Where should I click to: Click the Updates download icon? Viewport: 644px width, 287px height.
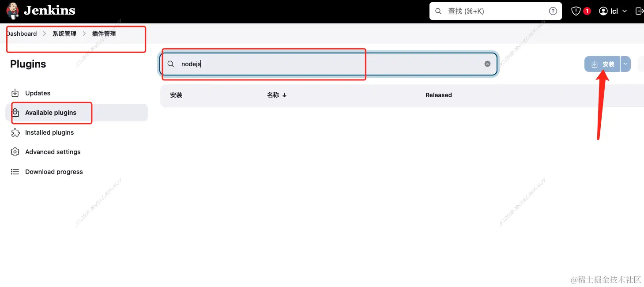pyautogui.click(x=15, y=93)
